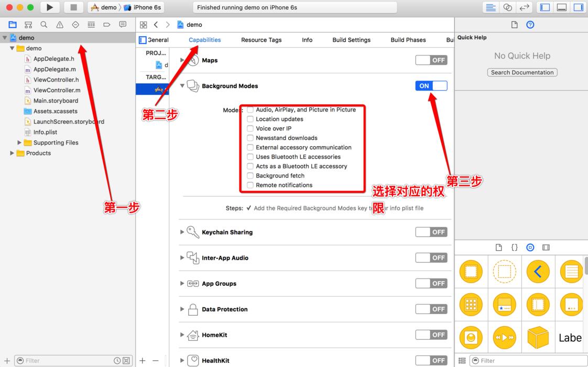This screenshot has height=367, width=588.
Task: Open the Find navigator magnifier icon
Action: point(44,25)
